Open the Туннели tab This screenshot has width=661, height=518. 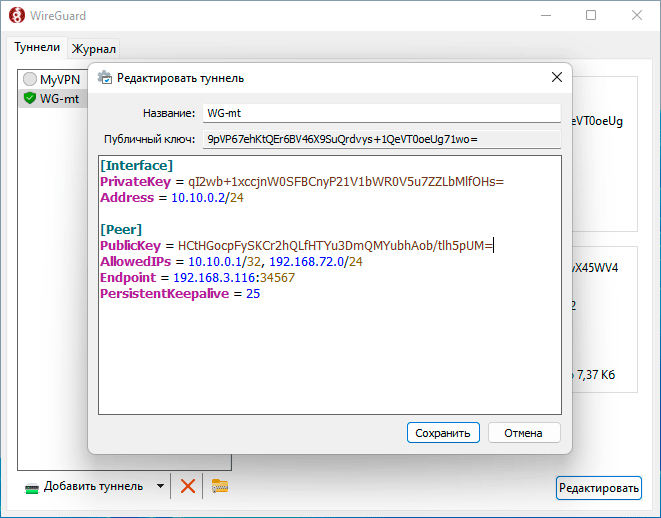pos(38,47)
